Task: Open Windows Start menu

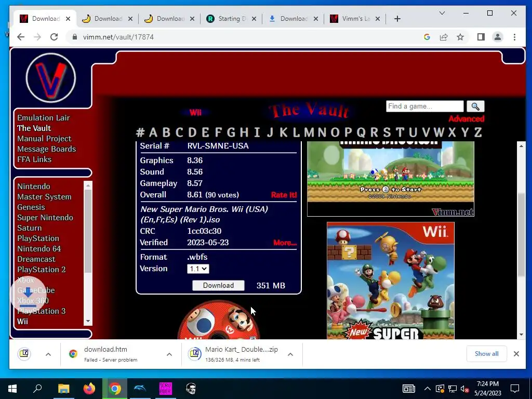Action: click(12, 389)
